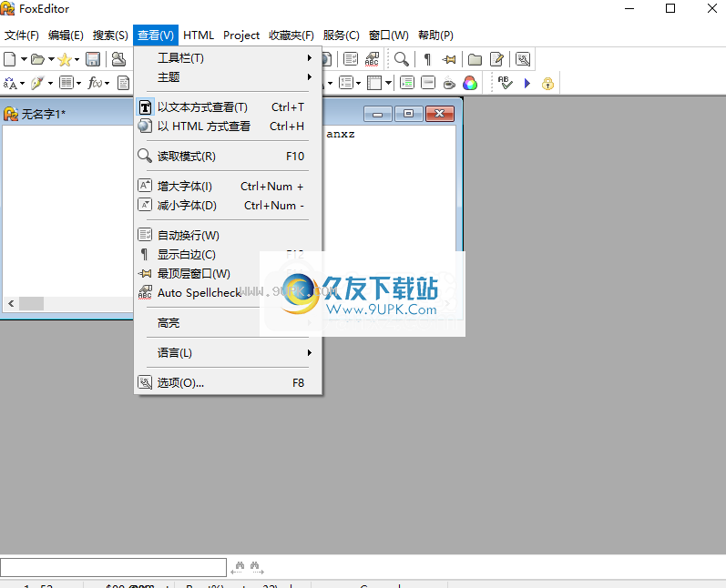Expand the pen tool dropdown arrow
This screenshot has width=726, height=588.
[50, 83]
